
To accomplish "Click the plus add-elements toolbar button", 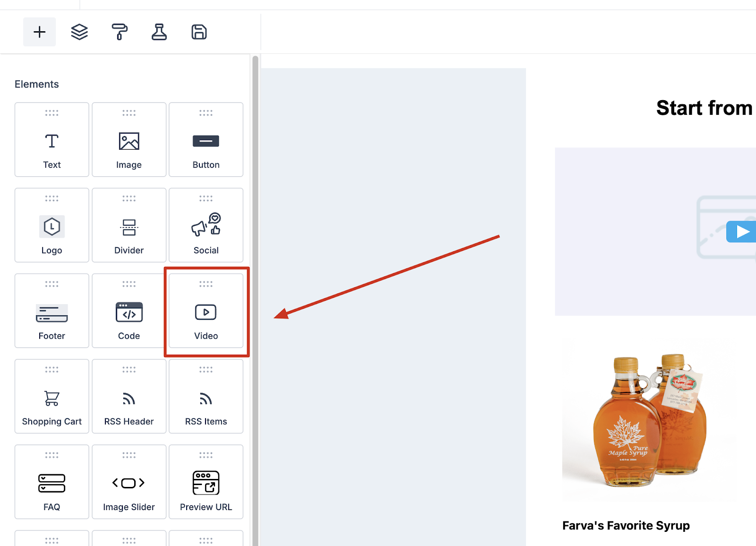I will (x=40, y=32).
